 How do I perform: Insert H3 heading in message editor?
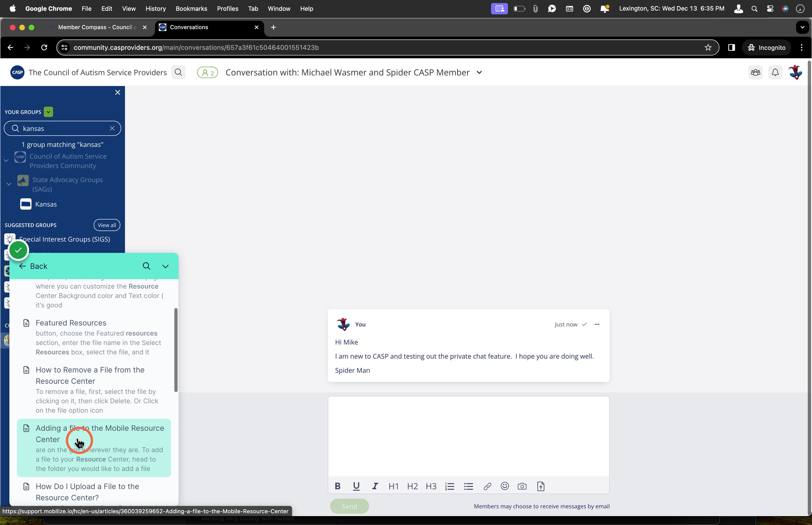(x=431, y=486)
